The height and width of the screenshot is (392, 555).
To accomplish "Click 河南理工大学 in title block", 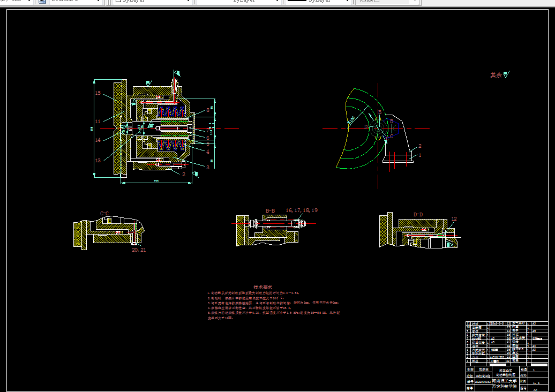I will (505, 381).
